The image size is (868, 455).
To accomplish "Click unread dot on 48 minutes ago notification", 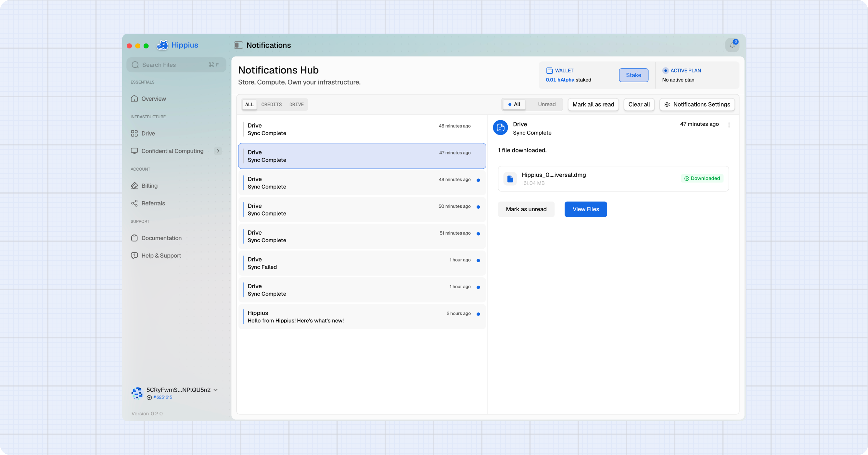I will pyautogui.click(x=478, y=180).
